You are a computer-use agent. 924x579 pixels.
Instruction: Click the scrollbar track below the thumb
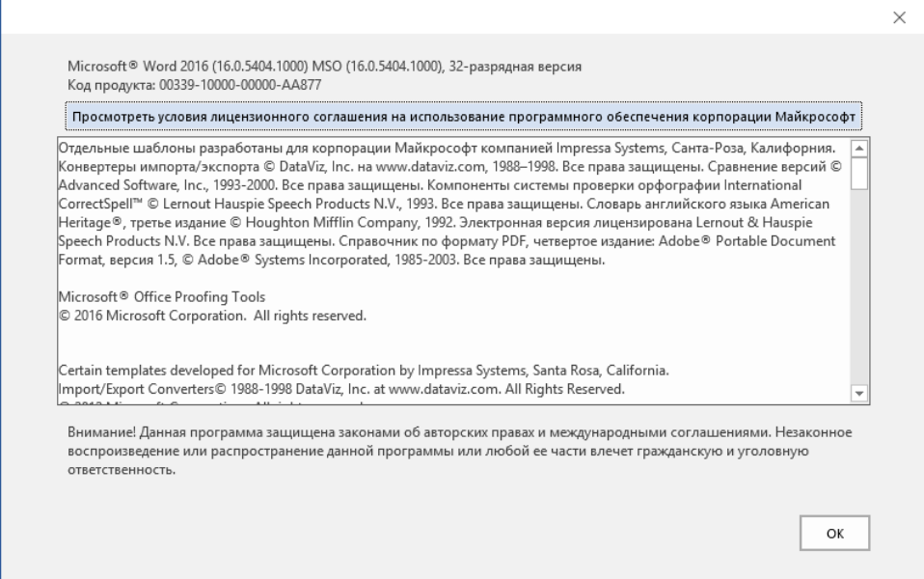[x=859, y=288]
